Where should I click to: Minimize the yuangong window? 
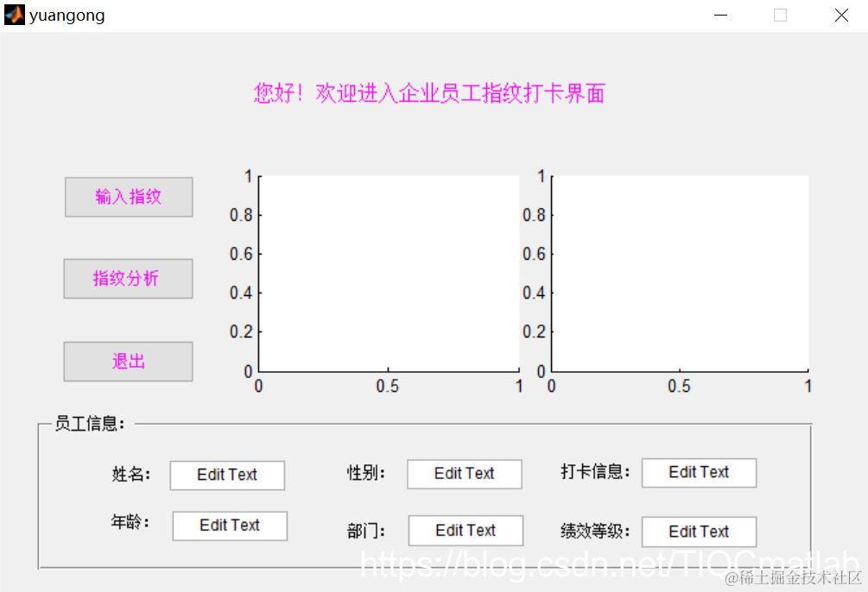click(719, 14)
